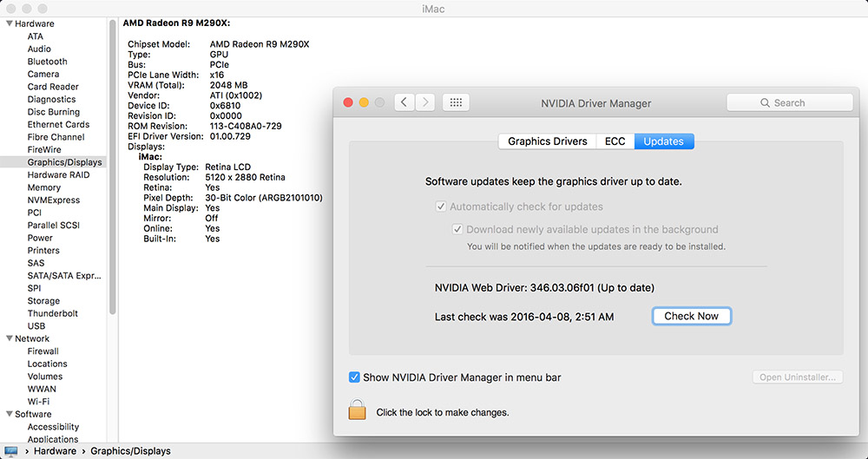Select WWAN under Network
868x459 pixels.
point(42,389)
